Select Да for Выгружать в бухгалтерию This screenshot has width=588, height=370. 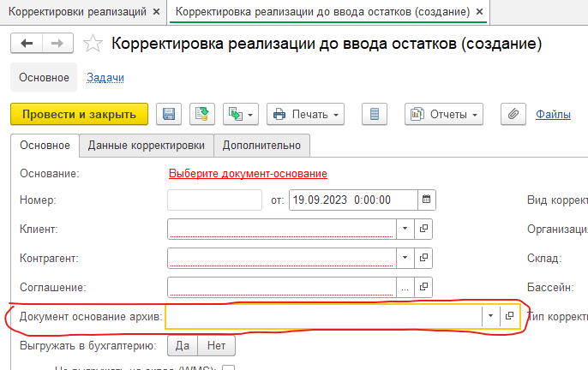182,346
